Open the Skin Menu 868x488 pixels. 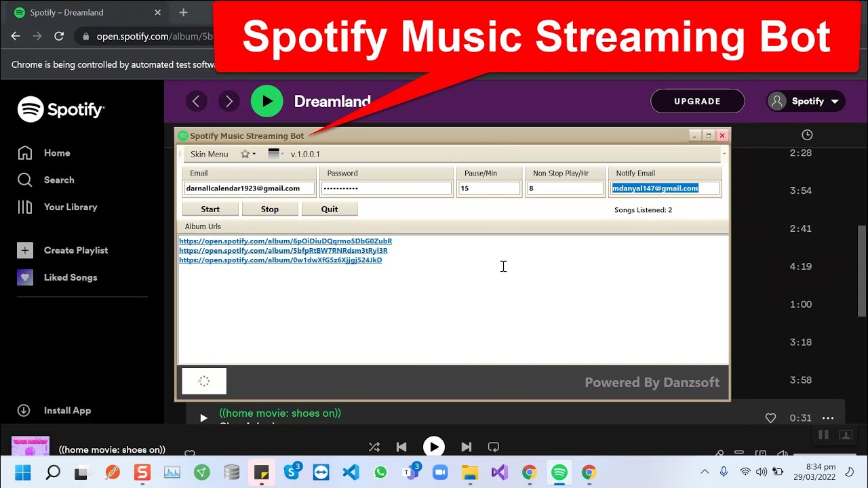click(209, 154)
